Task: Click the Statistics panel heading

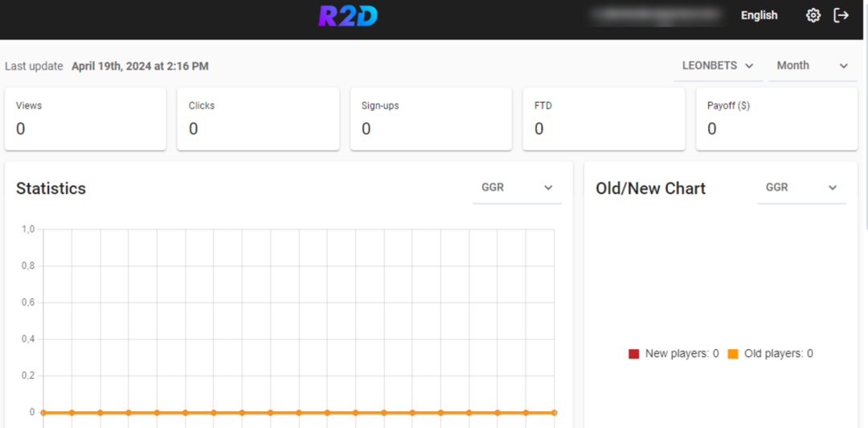Action: pyautogui.click(x=51, y=188)
